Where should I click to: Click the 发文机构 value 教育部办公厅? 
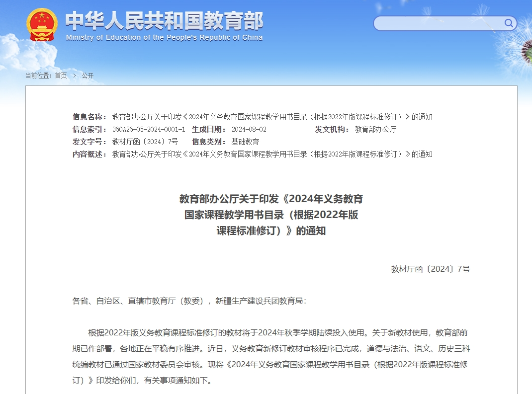375,129
